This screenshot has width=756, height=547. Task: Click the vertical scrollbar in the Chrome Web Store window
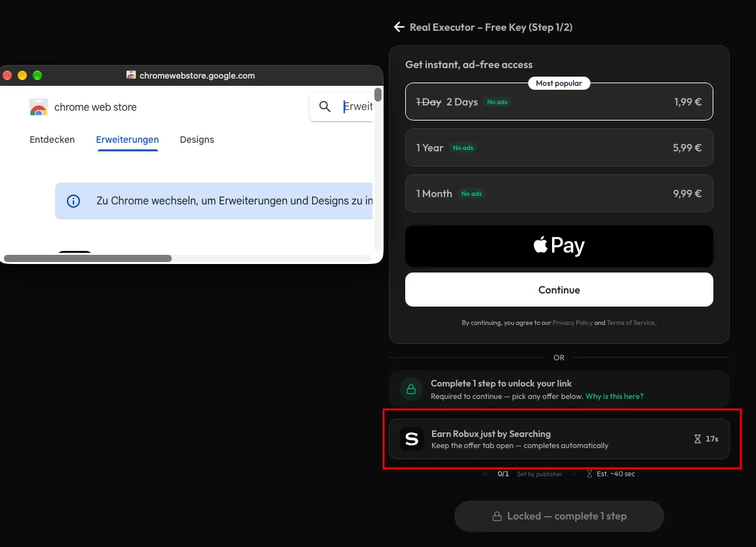[378, 95]
